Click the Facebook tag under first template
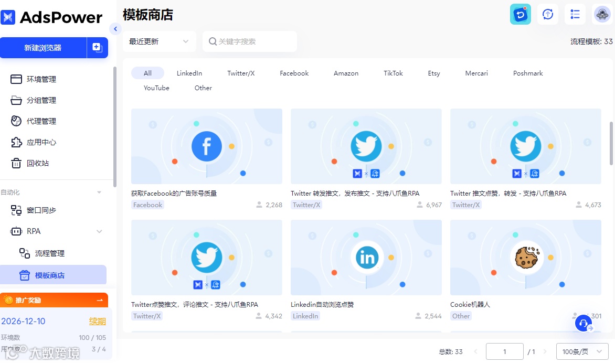This screenshot has width=615, height=364. tap(147, 205)
